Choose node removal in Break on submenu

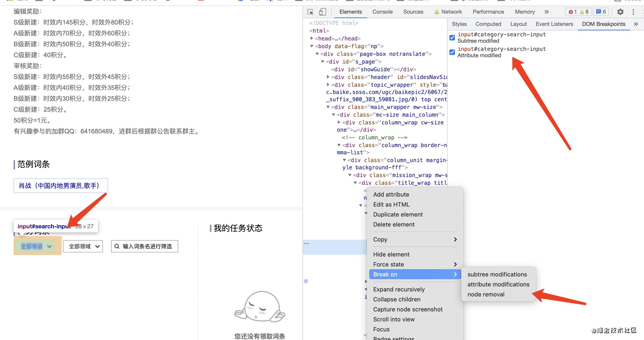(x=486, y=294)
